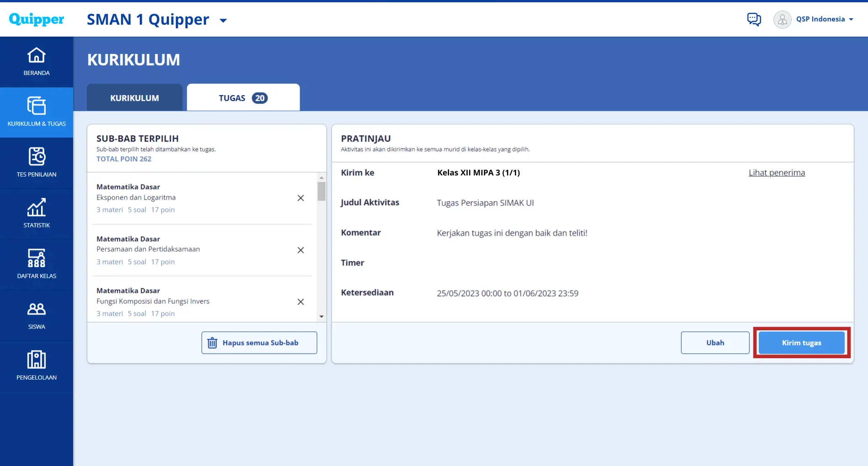Open the chat messages icon
The image size is (868, 466).
click(754, 19)
